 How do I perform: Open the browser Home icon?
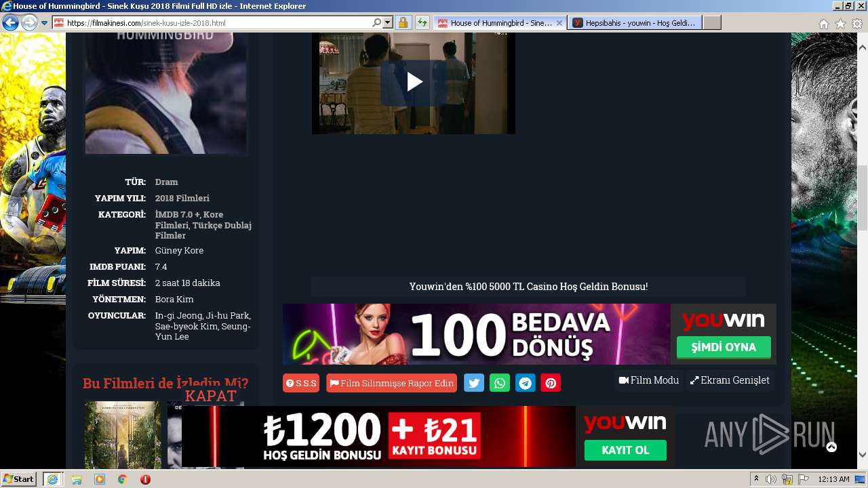pyautogui.click(x=824, y=24)
